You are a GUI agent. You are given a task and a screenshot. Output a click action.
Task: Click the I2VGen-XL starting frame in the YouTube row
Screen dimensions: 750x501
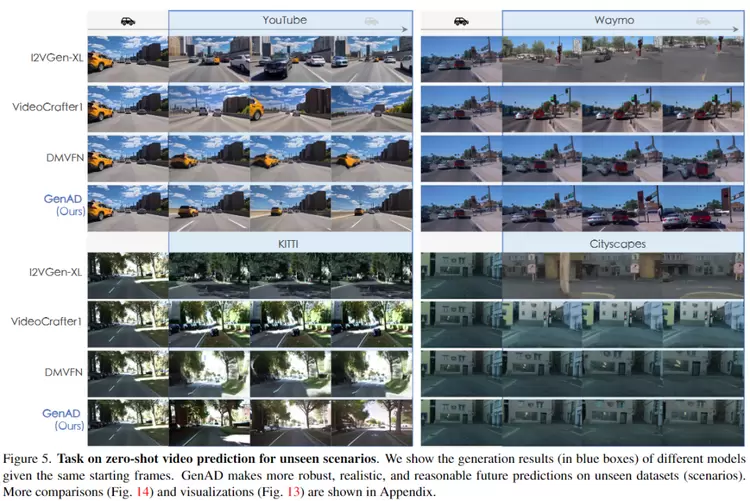coord(127,58)
